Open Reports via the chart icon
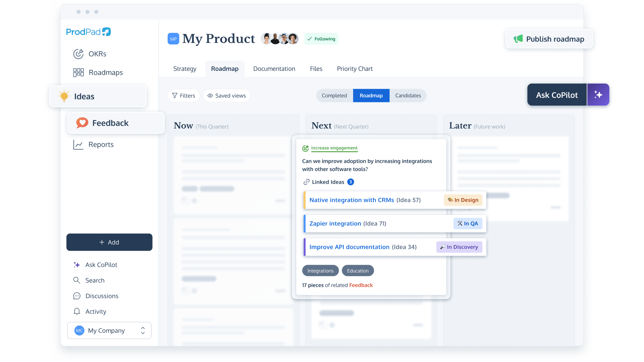Viewport: 644px width, 362px height. click(78, 144)
